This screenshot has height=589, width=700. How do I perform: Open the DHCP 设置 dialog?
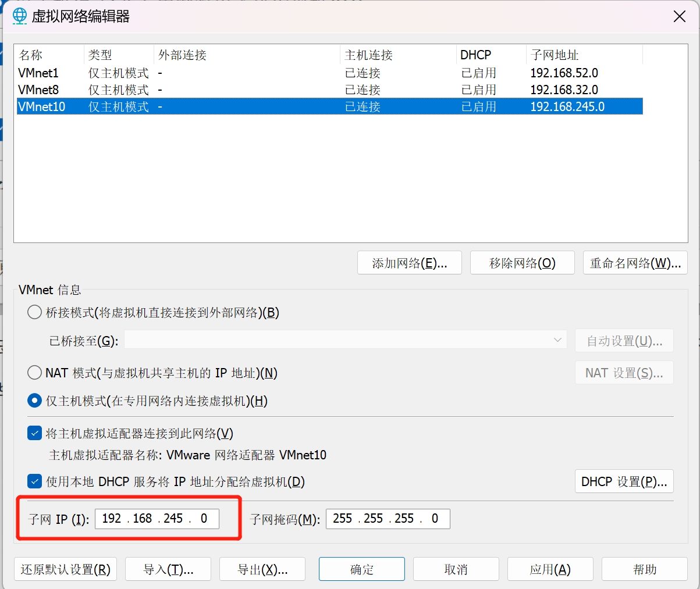click(x=624, y=481)
